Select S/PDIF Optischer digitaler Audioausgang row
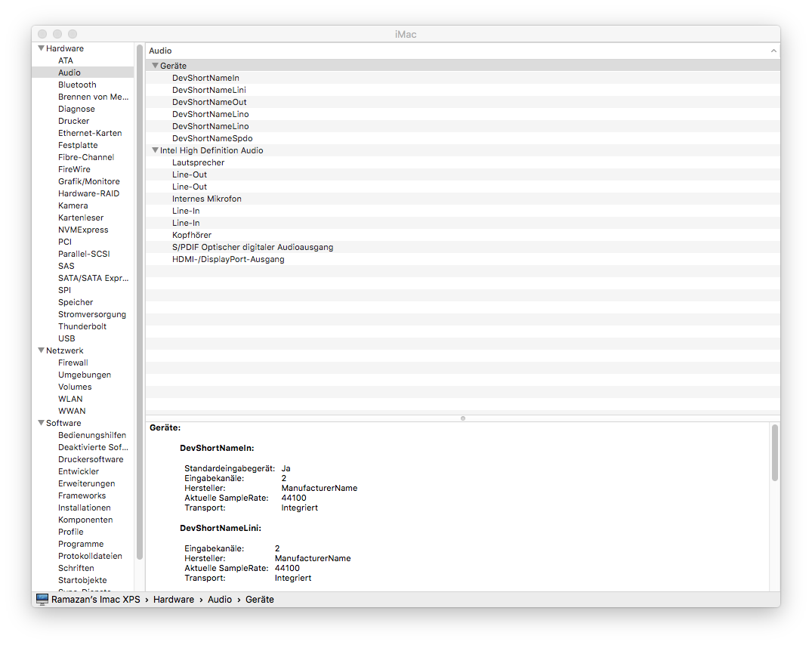Screen dimensions: 812x645 point(462,247)
